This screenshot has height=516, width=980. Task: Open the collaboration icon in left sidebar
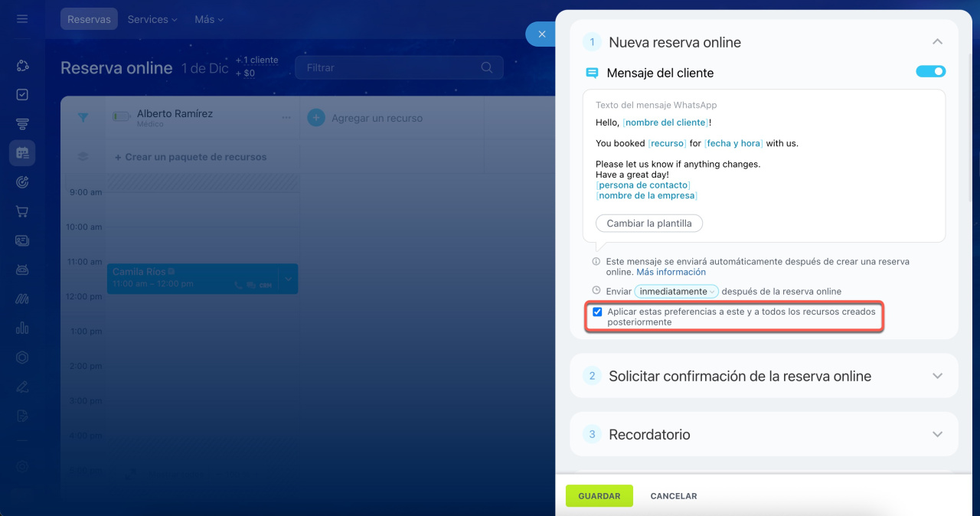click(22, 66)
